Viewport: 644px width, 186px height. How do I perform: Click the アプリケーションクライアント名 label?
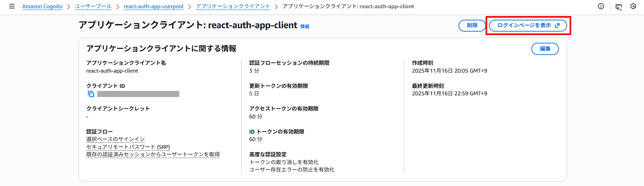click(126, 63)
